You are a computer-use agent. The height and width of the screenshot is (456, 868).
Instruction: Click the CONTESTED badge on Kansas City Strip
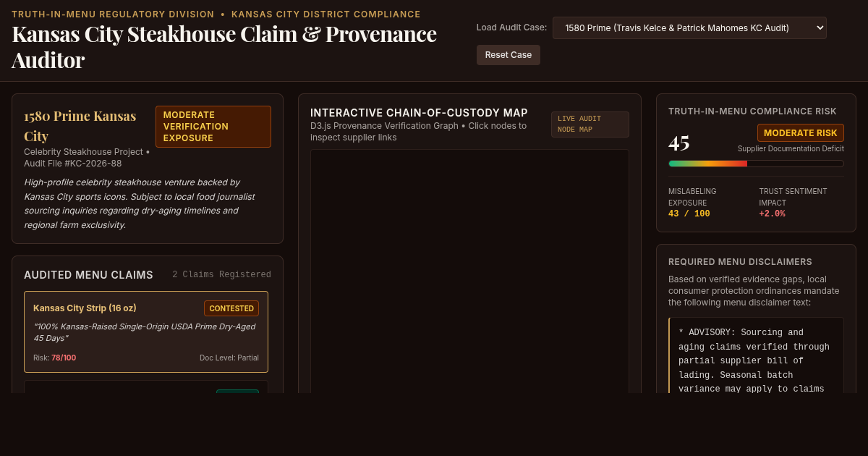coord(231,308)
